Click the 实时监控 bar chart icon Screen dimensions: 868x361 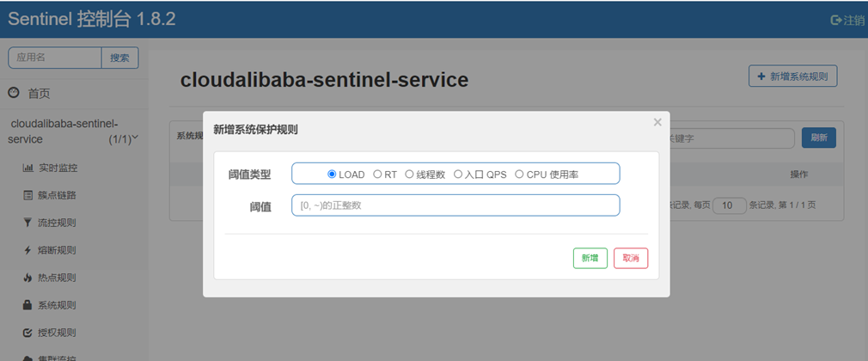[28, 168]
